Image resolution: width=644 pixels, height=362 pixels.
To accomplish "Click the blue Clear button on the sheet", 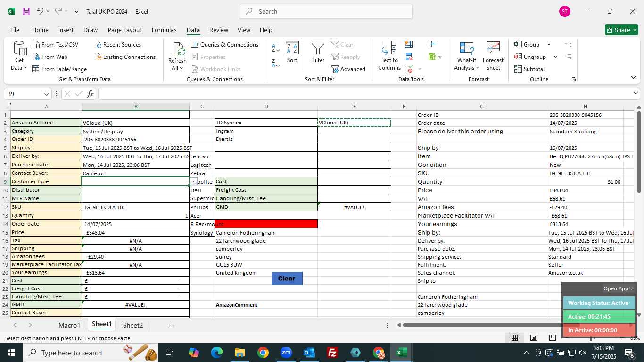I will pyautogui.click(x=287, y=278).
